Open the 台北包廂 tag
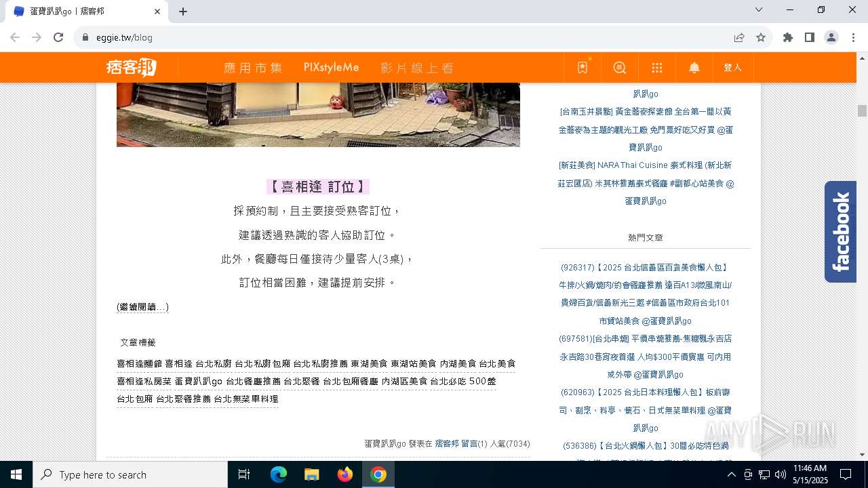868x488 pixels. click(135, 399)
